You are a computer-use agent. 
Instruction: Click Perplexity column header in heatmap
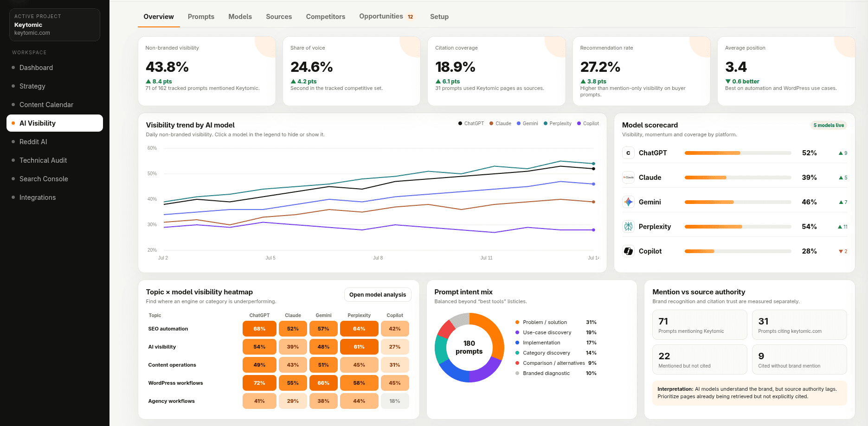pyautogui.click(x=359, y=315)
